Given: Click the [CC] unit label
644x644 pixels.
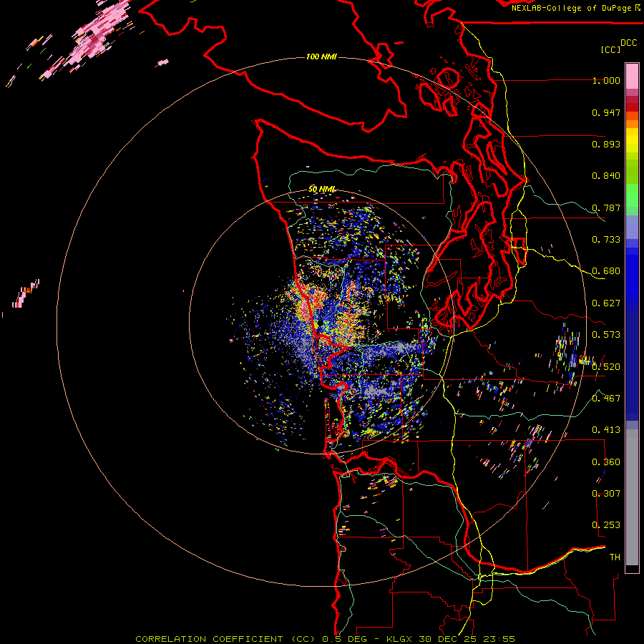Looking at the screenshot, I should 610,49.
